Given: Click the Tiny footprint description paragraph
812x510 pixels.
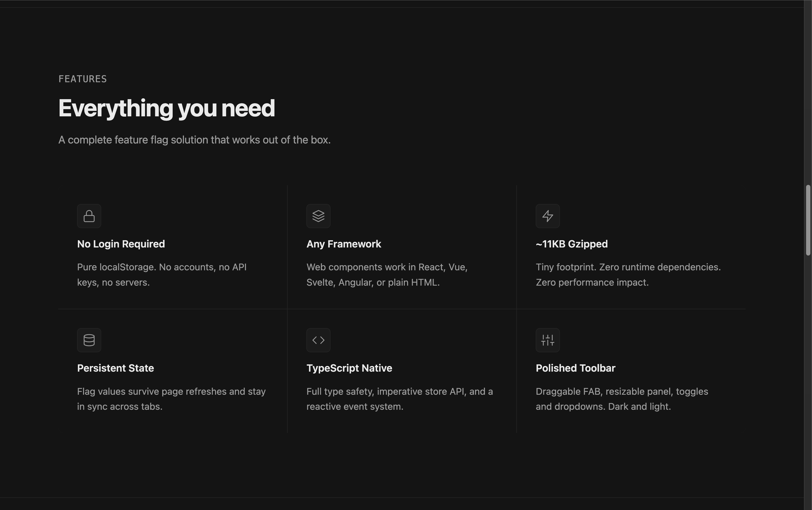Looking at the screenshot, I should [628, 275].
